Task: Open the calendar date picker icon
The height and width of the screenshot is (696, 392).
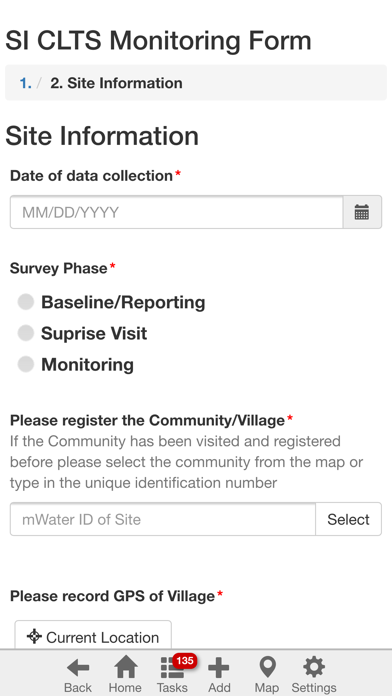Action: click(362, 213)
